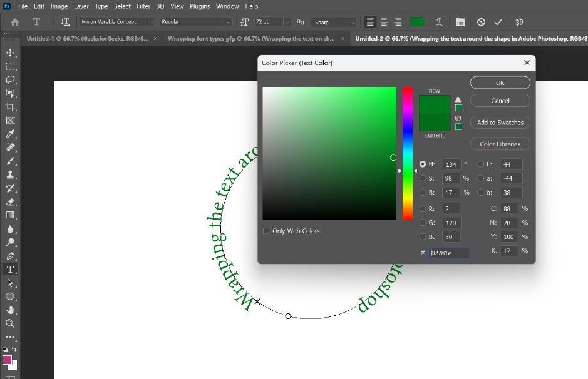Select the Crop tool

click(10, 107)
